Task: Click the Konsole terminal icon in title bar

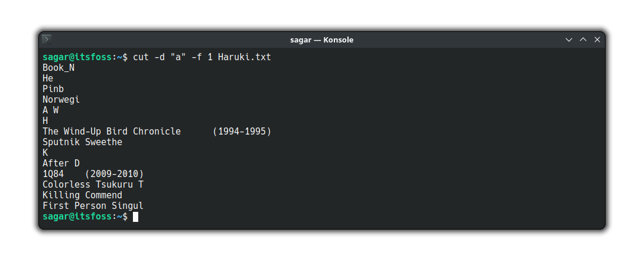Action: [x=47, y=40]
